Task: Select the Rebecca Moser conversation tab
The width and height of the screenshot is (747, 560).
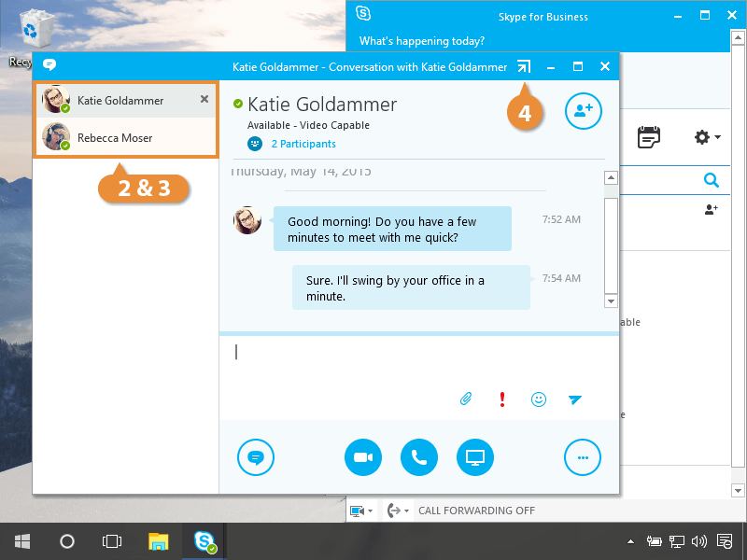Action: click(x=115, y=138)
